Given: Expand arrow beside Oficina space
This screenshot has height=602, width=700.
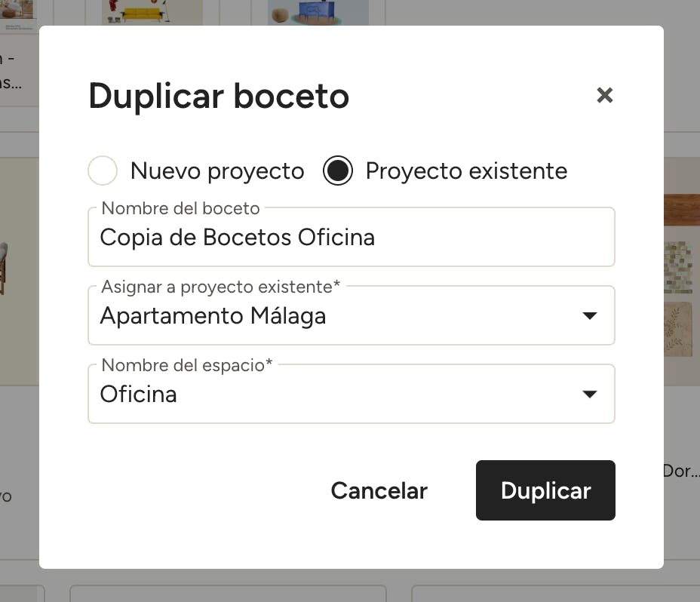Looking at the screenshot, I should coord(590,394).
